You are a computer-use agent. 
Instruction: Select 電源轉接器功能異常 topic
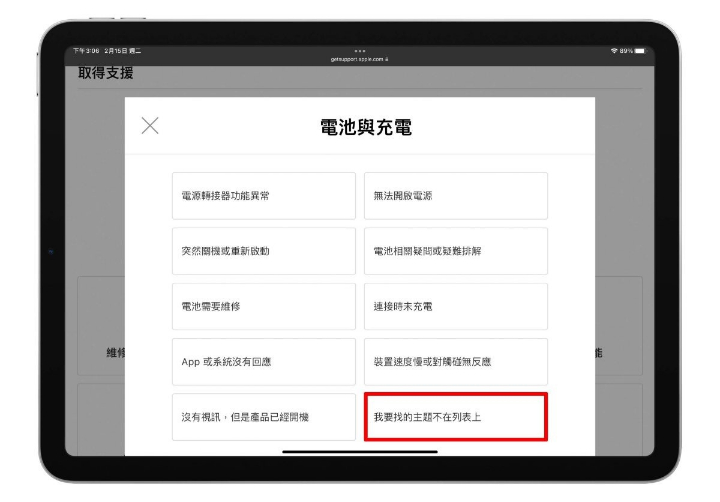[263, 196]
